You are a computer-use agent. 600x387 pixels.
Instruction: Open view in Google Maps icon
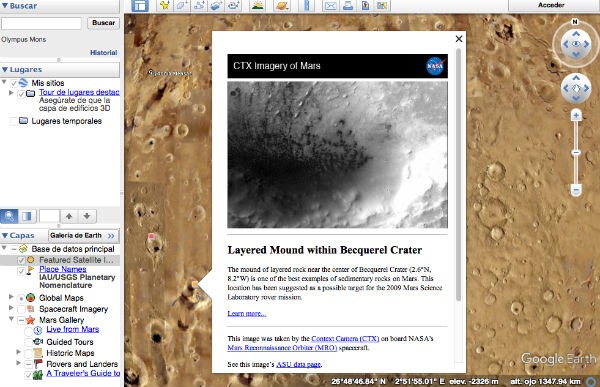click(x=382, y=5)
